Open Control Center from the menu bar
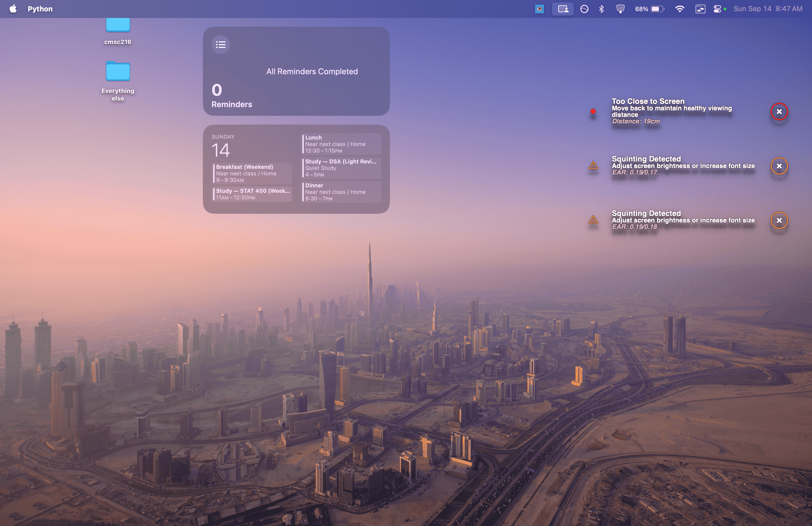Screen dimensions: 812x526 (x=717, y=9)
